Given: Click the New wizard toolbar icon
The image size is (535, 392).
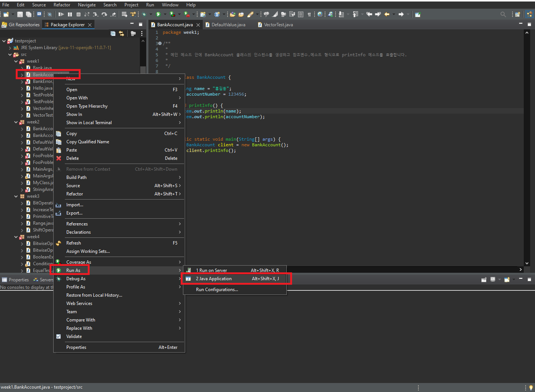Looking at the screenshot, I should (6, 14).
